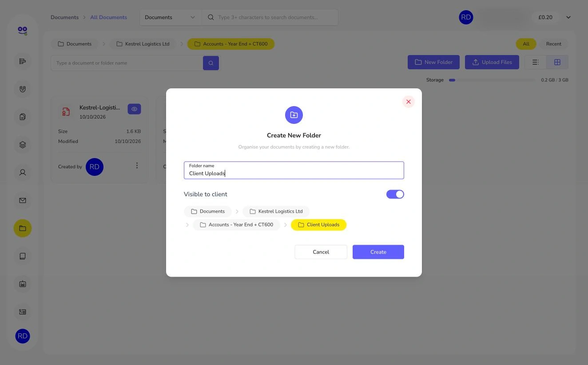Go to Documents in the top breadcrumb

click(x=64, y=17)
